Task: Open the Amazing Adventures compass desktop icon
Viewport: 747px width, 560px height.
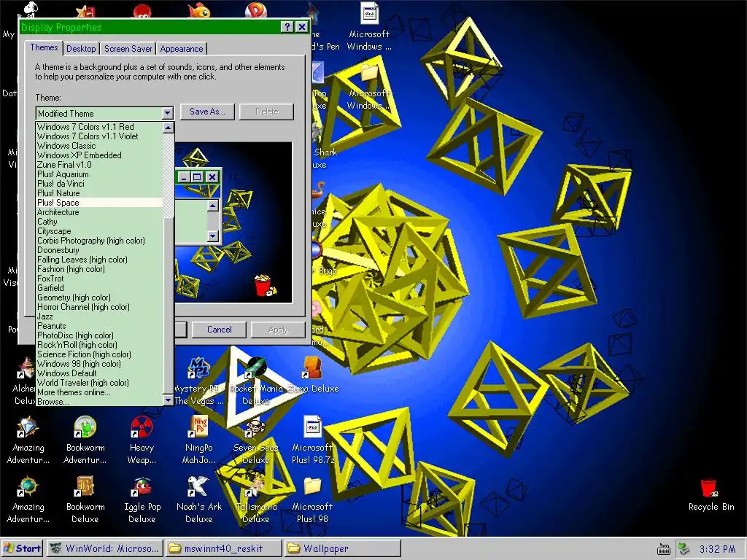Action: coord(28,486)
